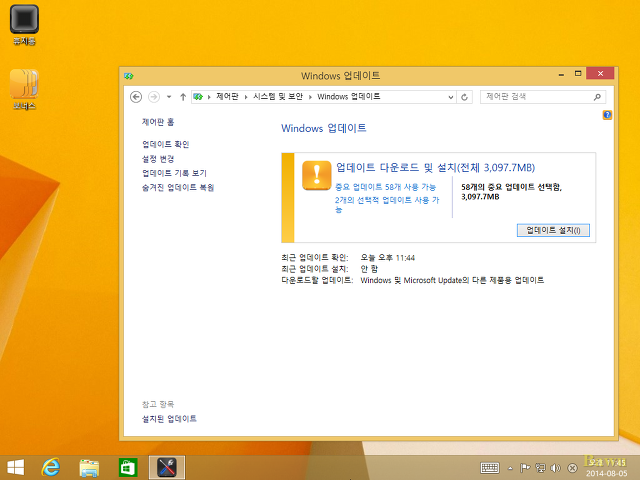Click 업데이트 설치 button
The width and height of the screenshot is (640, 480).
[x=553, y=230]
